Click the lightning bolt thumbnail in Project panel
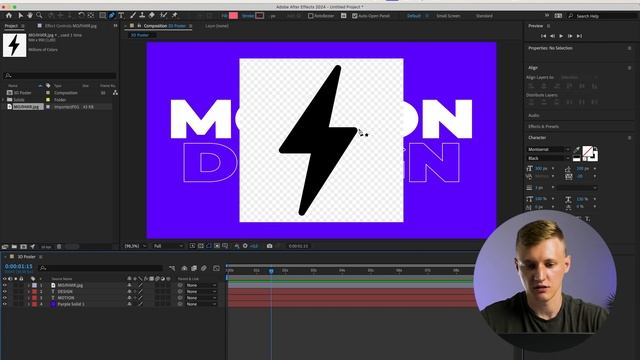Screen dimensions: 640x360 coord(14,45)
